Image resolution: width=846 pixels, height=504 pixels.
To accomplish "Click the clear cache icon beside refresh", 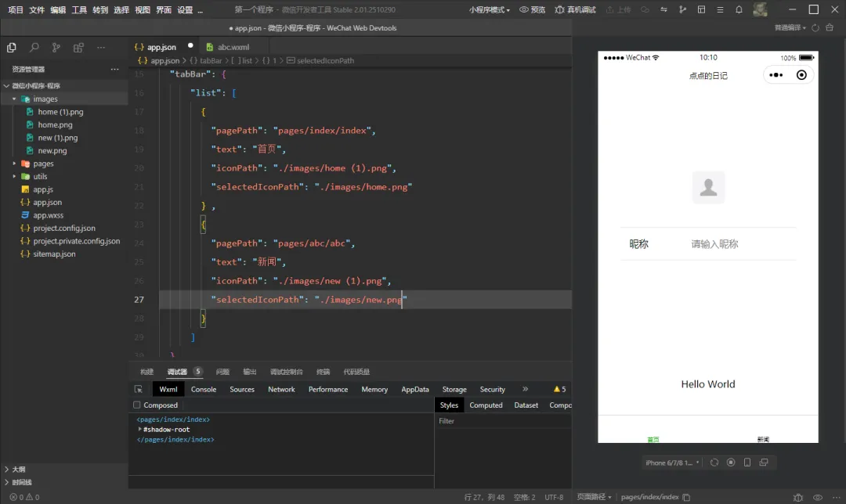I will point(830,27).
